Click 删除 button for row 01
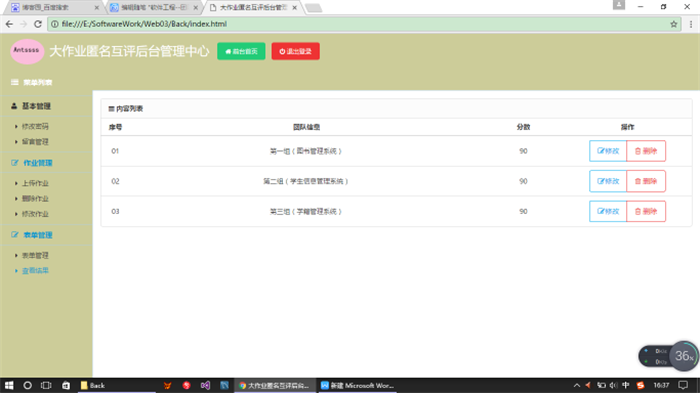Viewport: 700px width, 393px height. 646,151
